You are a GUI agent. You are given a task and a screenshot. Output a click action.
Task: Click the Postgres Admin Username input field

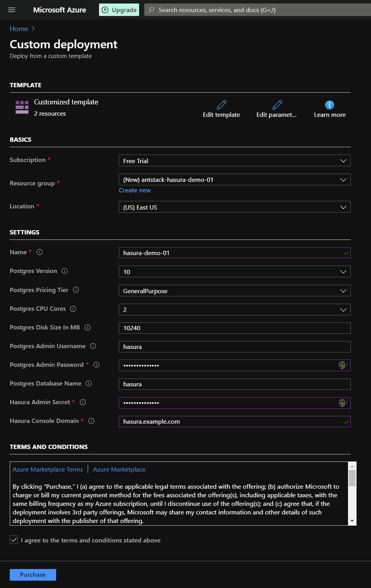click(x=235, y=347)
